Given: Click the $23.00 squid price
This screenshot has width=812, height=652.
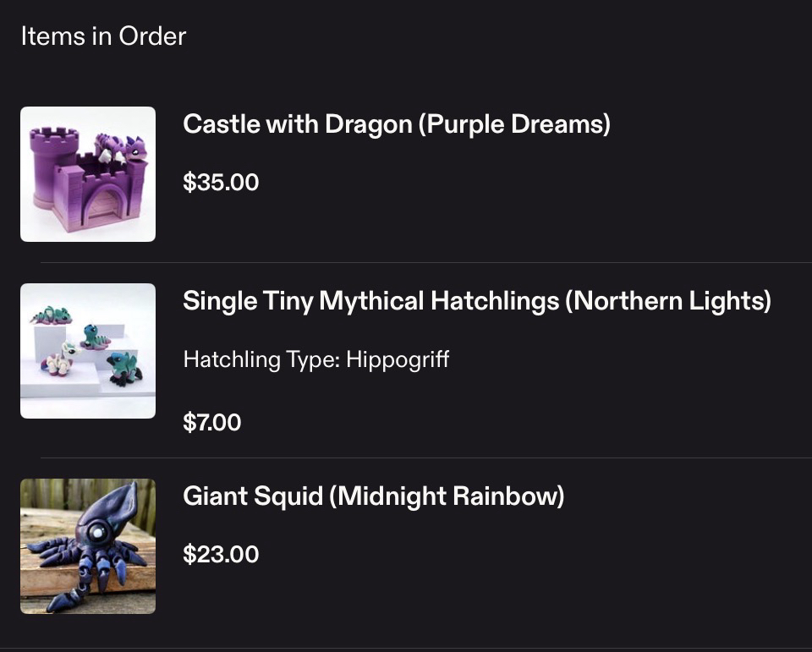Looking at the screenshot, I should (x=221, y=554).
